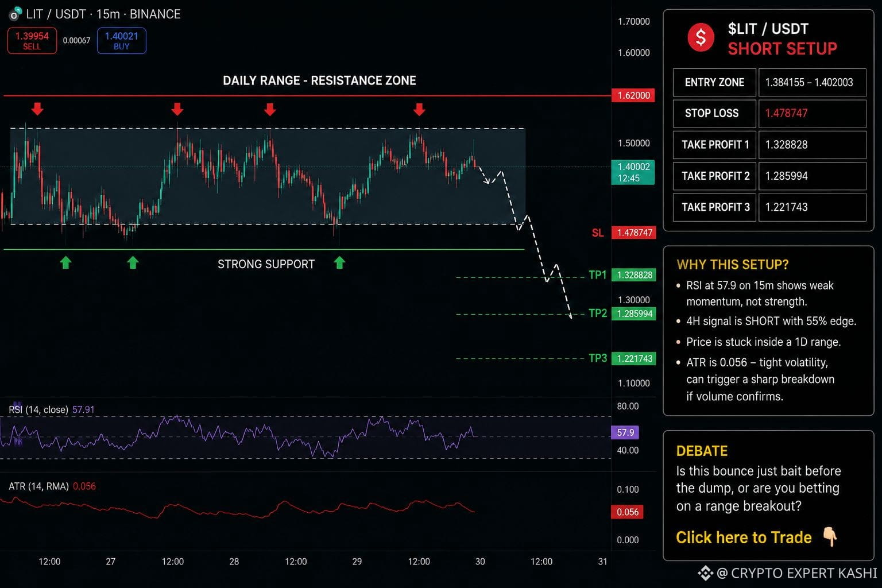Image resolution: width=882 pixels, height=588 pixels.
Task: Click the 'RSI (14, close)' indicator label
Action: pyautogui.click(x=38, y=409)
